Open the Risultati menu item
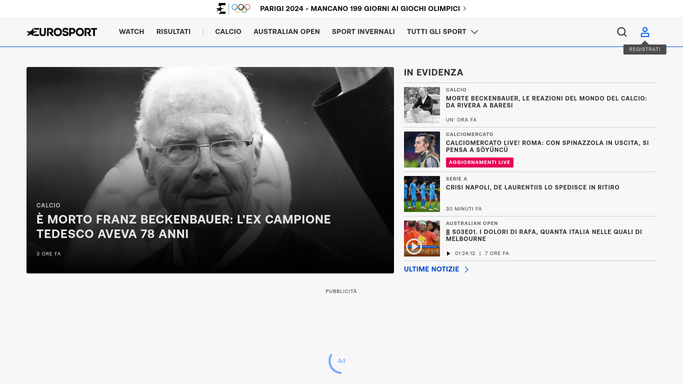The height and width of the screenshot is (384, 683). [173, 32]
